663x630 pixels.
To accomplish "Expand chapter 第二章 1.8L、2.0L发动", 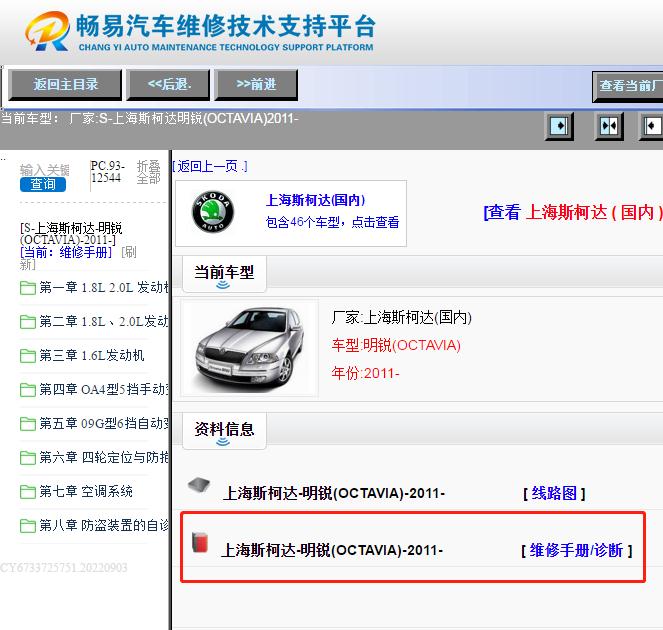I will pos(104,321).
